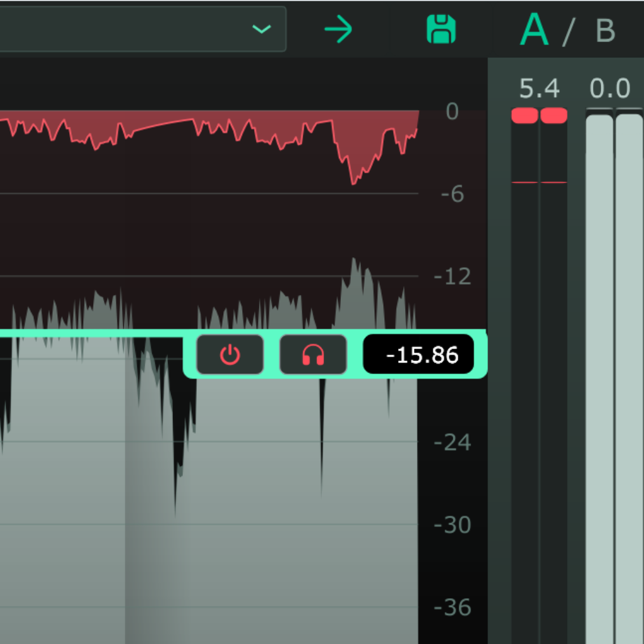The image size is (644, 644).
Task: Click the -24 scale label
Action: [452, 443]
